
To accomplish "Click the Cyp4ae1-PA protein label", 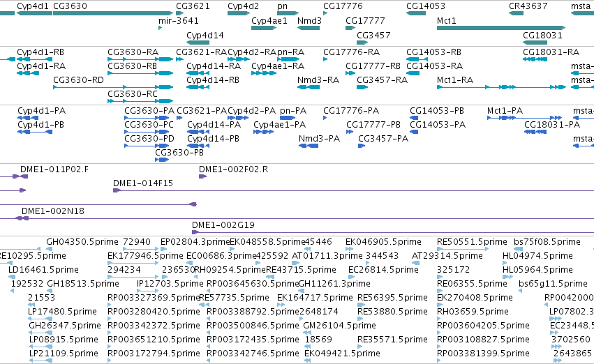I will [x=280, y=125].
